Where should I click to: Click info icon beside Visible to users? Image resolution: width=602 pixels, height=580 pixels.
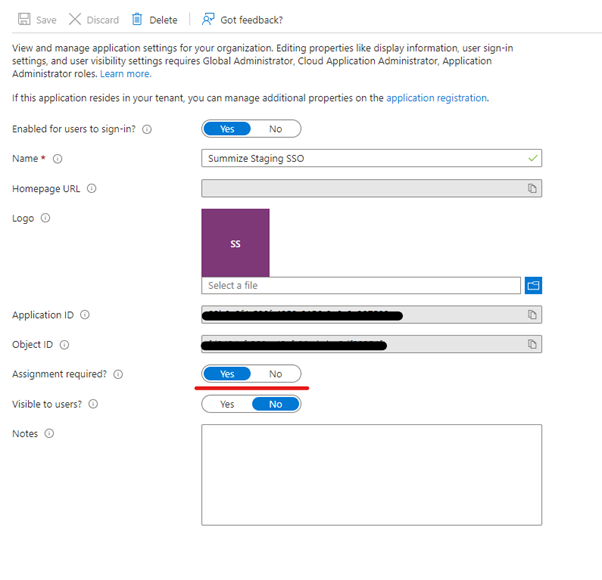tap(93, 404)
